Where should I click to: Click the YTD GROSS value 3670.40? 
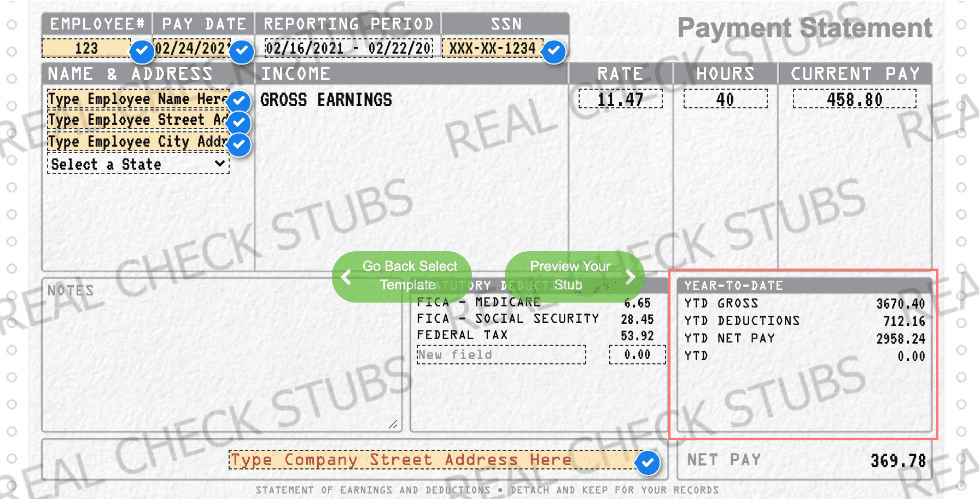tap(901, 304)
